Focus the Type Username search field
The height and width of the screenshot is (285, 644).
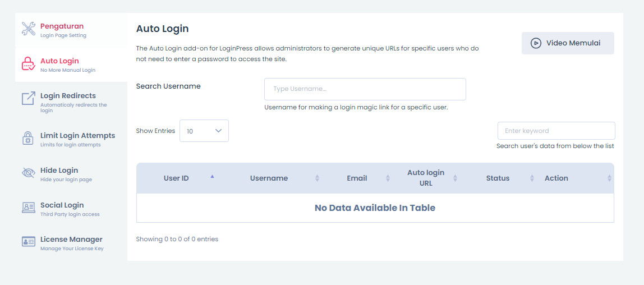[365, 89]
